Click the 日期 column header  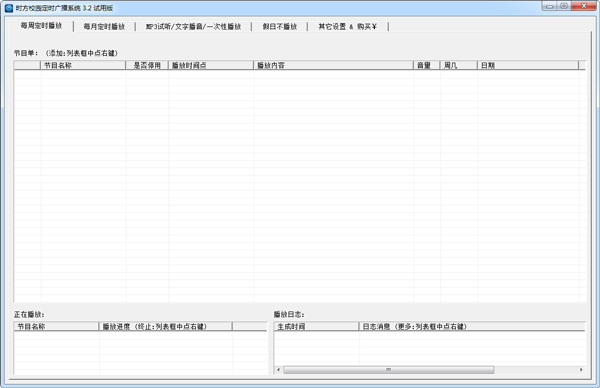tap(528, 65)
